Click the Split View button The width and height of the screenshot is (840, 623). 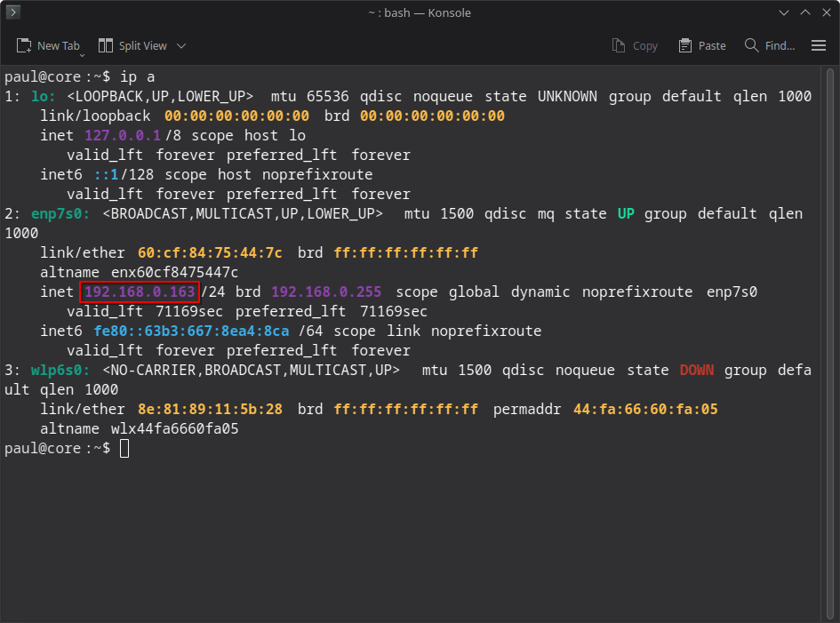point(133,46)
